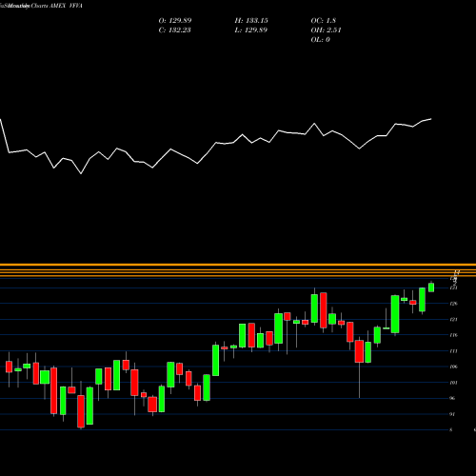Screen dimensions: 476x476
Task: Click the low price value L: 129.89
Action: (250, 30)
